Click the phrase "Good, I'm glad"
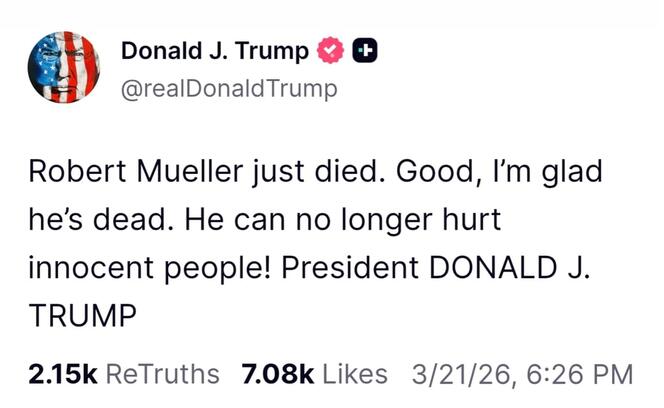664x408 pixels. [x=500, y=172]
